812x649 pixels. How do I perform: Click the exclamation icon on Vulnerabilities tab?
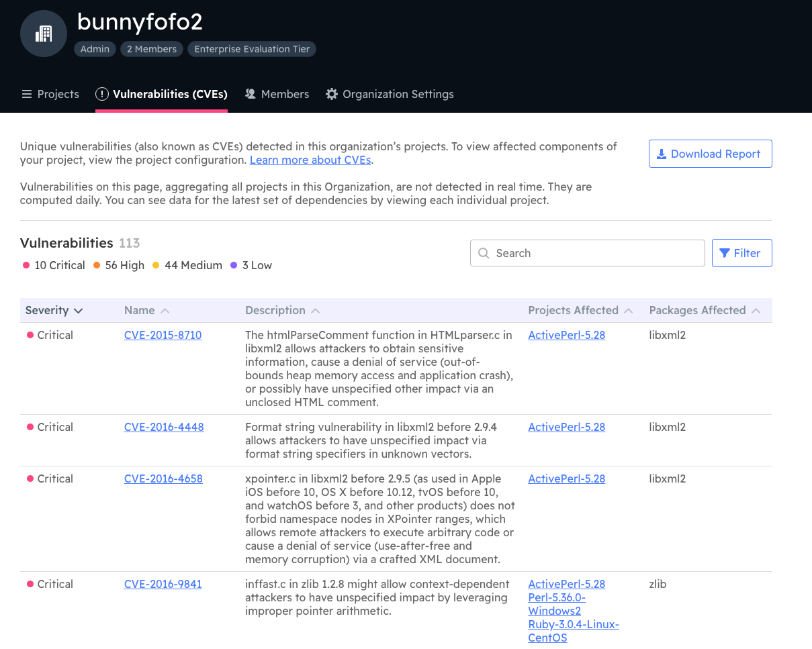pos(102,94)
